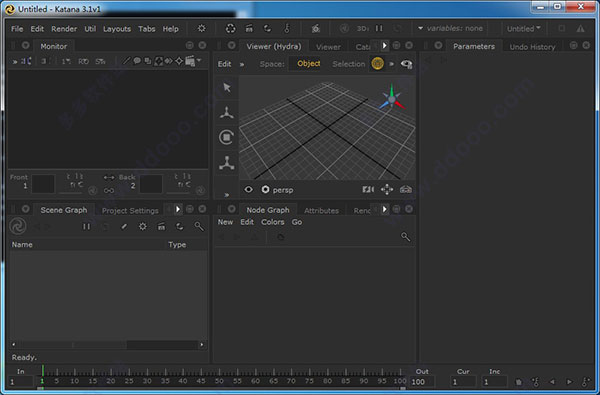The height and width of the screenshot is (395, 600).
Task: Show more Viewer tabs with the arrow button
Action: (x=384, y=46)
